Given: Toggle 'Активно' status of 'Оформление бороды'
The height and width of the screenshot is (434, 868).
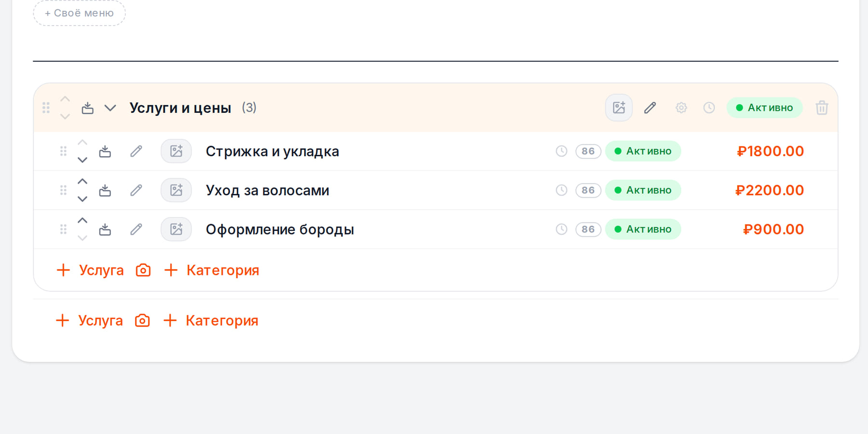Looking at the screenshot, I should [643, 229].
